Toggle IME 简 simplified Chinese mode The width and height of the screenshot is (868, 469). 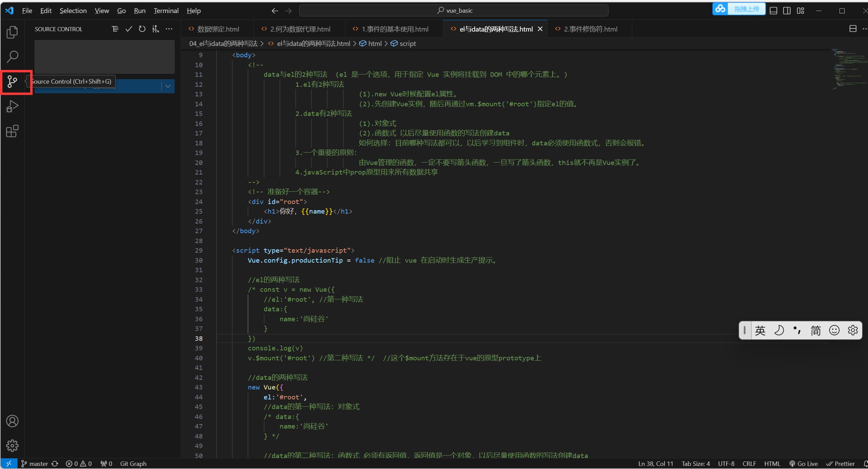pos(816,330)
